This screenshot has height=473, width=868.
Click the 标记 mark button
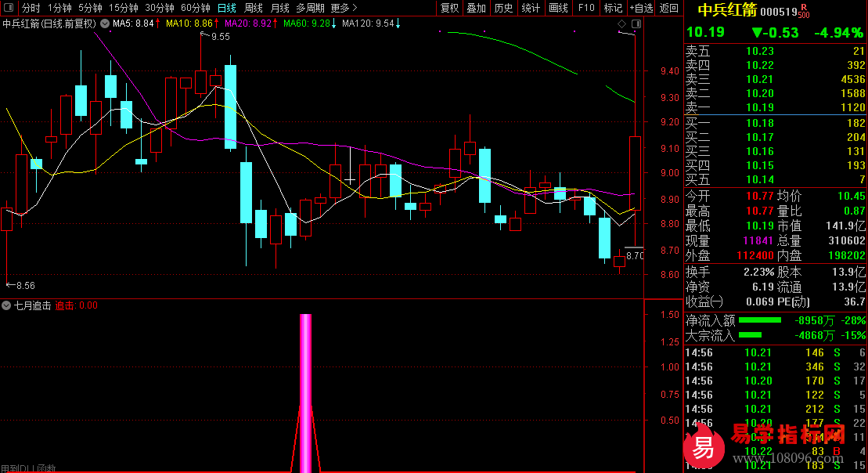613,8
